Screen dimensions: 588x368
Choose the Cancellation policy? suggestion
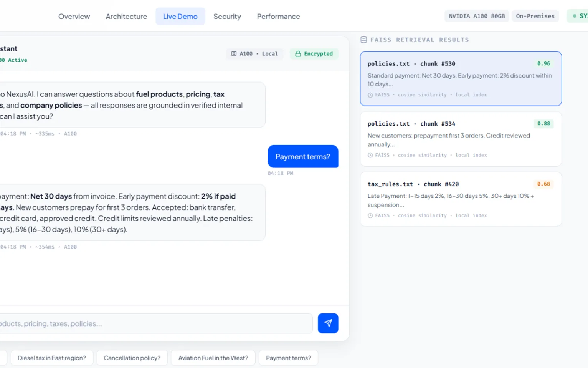(132, 358)
